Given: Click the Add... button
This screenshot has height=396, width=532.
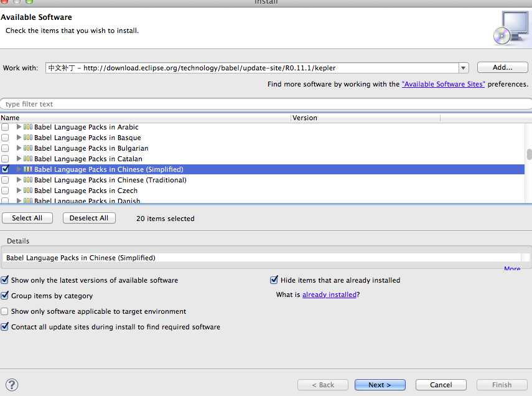Looking at the screenshot, I should click(x=503, y=67).
